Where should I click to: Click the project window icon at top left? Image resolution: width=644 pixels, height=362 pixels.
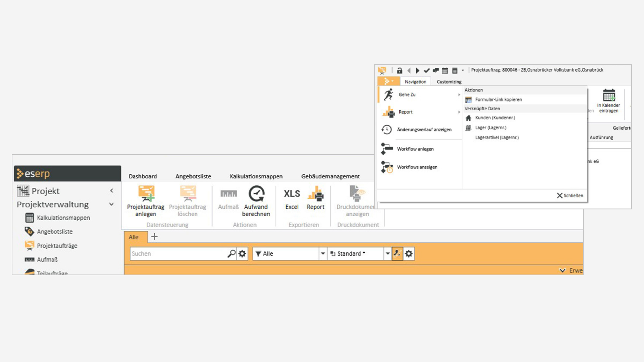coord(382,70)
